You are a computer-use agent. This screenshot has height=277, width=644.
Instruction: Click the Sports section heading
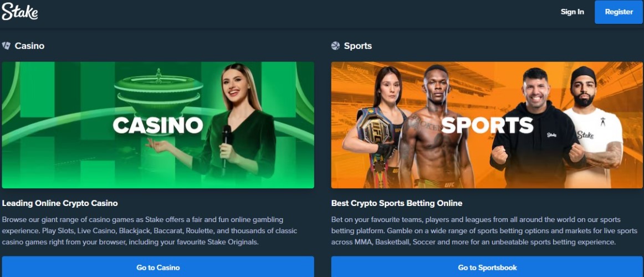[358, 46]
